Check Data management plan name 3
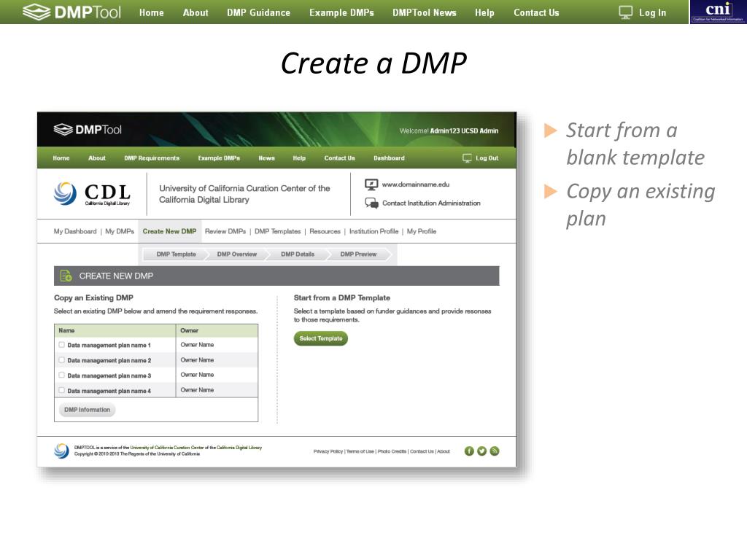 point(61,376)
